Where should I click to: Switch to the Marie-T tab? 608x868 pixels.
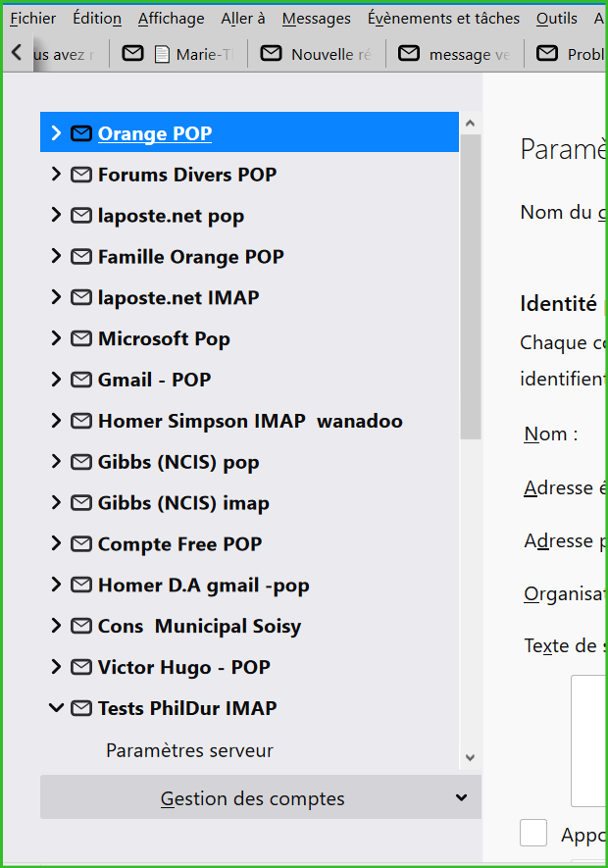178,54
